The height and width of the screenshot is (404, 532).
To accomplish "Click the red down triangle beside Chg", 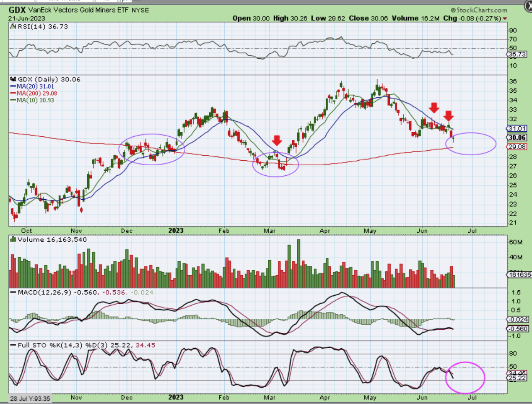I will pos(505,18).
